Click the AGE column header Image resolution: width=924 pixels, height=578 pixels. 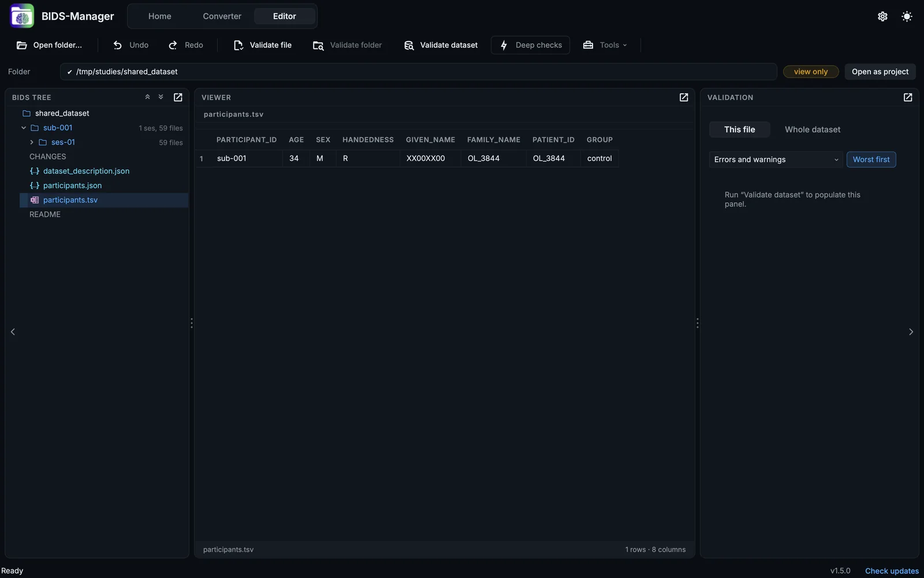pyautogui.click(x=296, y=140)
